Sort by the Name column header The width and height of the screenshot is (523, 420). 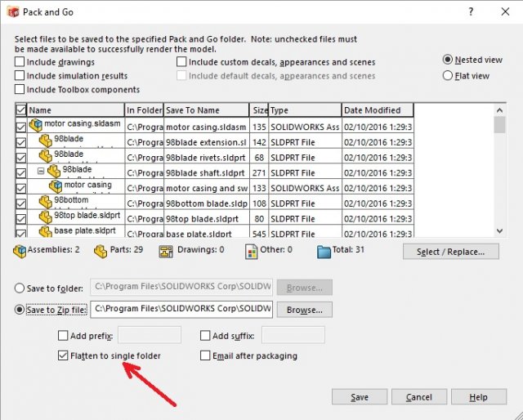click(x=75, y=110)
